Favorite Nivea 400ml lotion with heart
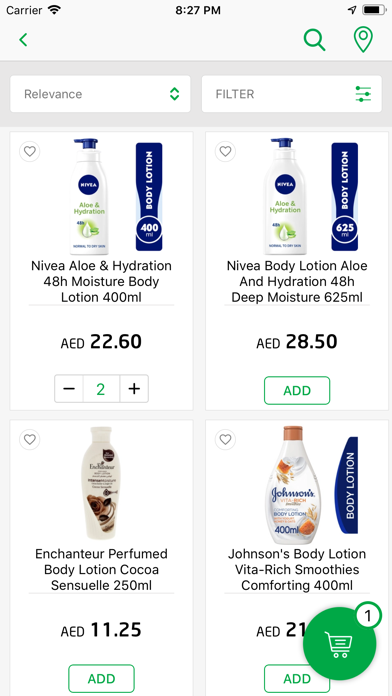The height and width of the screenshot is (696, 392). pyautogui.click(x=30, y=152)
